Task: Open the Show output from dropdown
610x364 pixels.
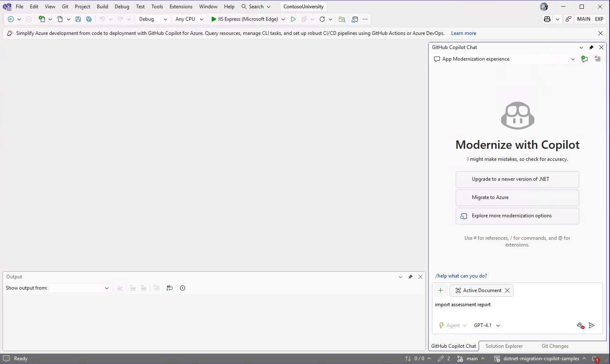Action: (80, 288)
